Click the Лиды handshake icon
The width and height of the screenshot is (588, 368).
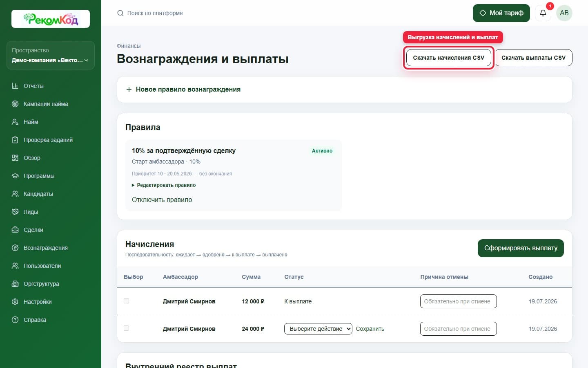point(15,212)
